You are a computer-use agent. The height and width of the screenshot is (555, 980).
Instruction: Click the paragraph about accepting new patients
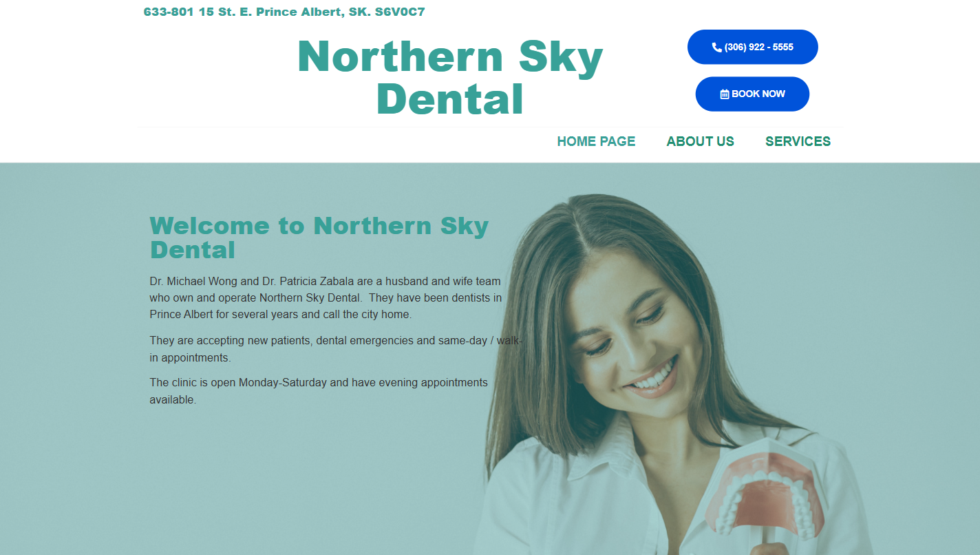click(x=336, y=349)
